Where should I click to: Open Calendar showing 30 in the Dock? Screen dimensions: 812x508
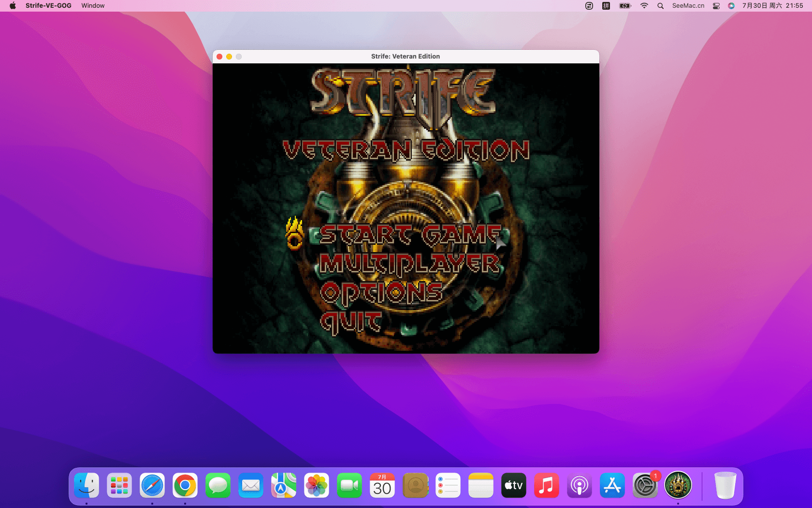pos(382,485)
